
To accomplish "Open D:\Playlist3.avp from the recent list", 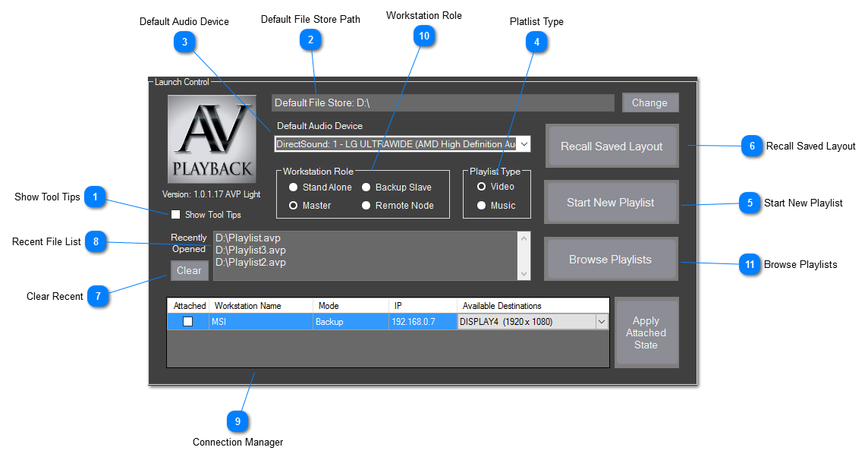I will click(x=251, y=250).
